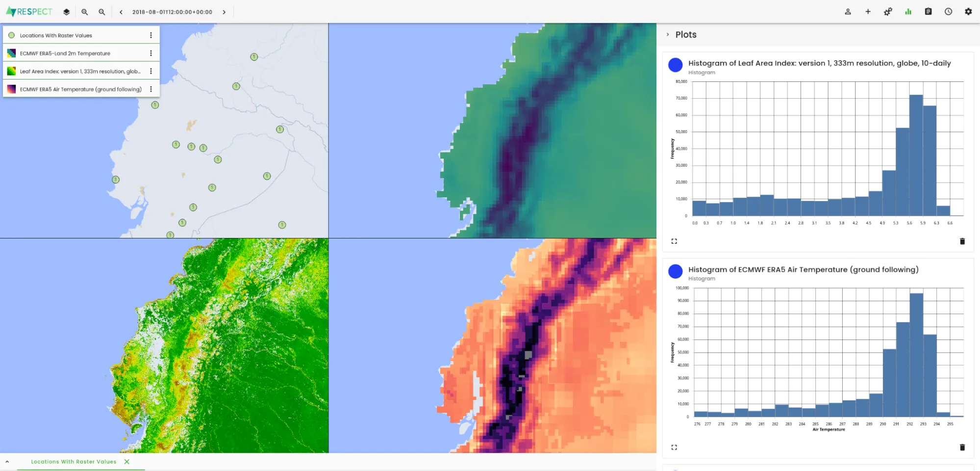Open the operators icon in top toolbar
Viewport: 980px width, 471px height.
888,12
